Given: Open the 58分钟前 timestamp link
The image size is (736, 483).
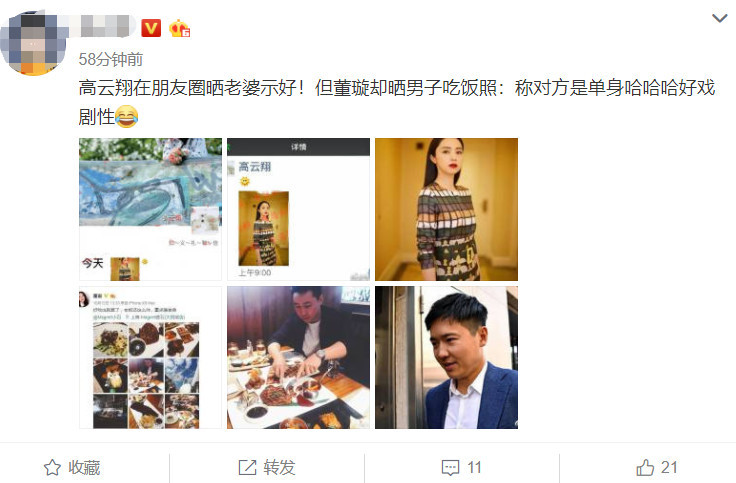Looking at the screenshot, I should [111, 59].
